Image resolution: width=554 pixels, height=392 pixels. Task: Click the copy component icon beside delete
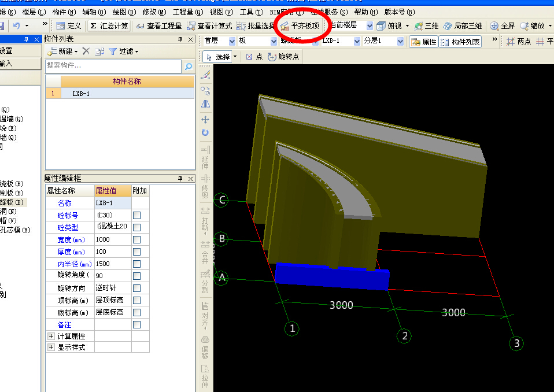click(99, 51)
